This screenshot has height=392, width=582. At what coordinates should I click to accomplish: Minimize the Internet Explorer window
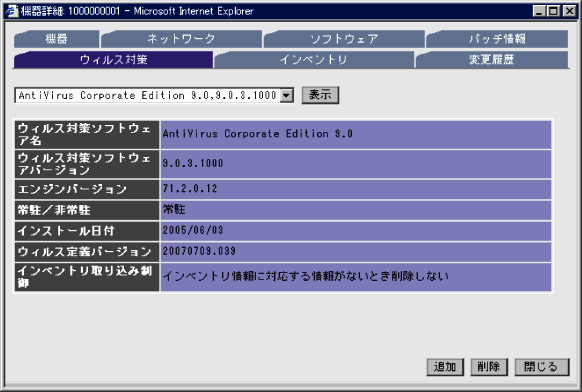(x=539, y=11)
